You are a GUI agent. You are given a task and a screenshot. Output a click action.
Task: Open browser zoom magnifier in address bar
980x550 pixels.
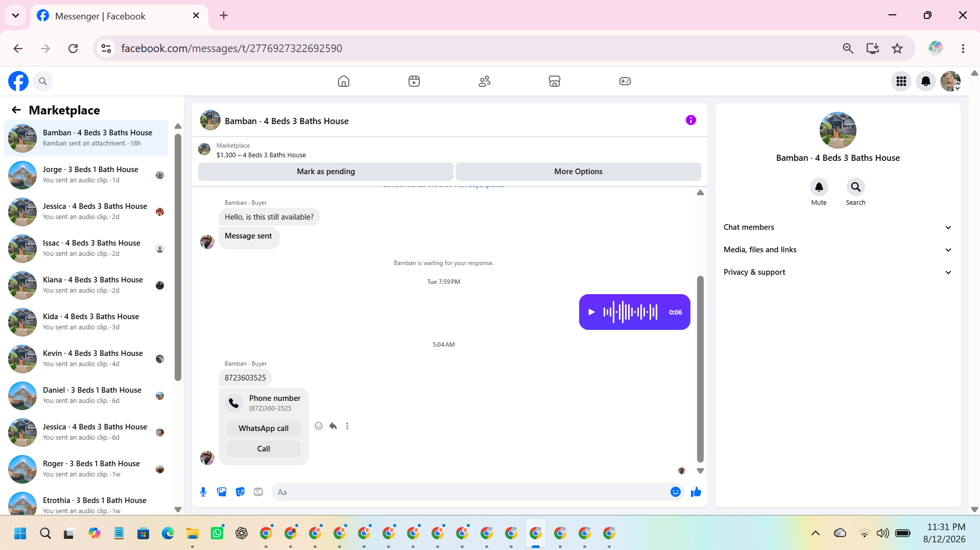click(848, 48)
